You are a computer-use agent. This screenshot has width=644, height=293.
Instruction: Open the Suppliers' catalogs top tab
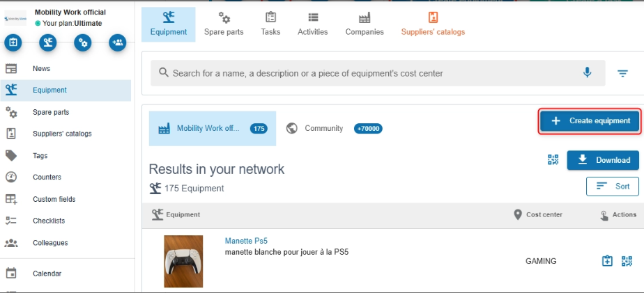433,24
